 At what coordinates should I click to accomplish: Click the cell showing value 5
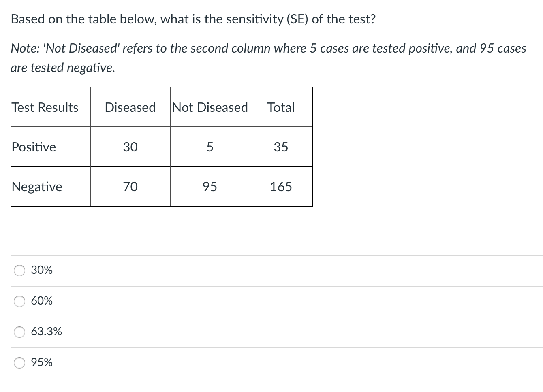210,147
